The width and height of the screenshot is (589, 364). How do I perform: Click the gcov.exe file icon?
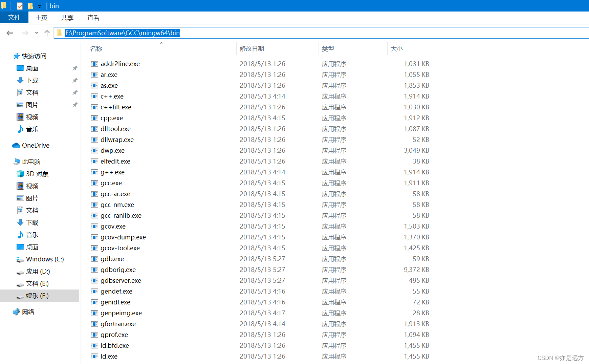coord(94,226)
